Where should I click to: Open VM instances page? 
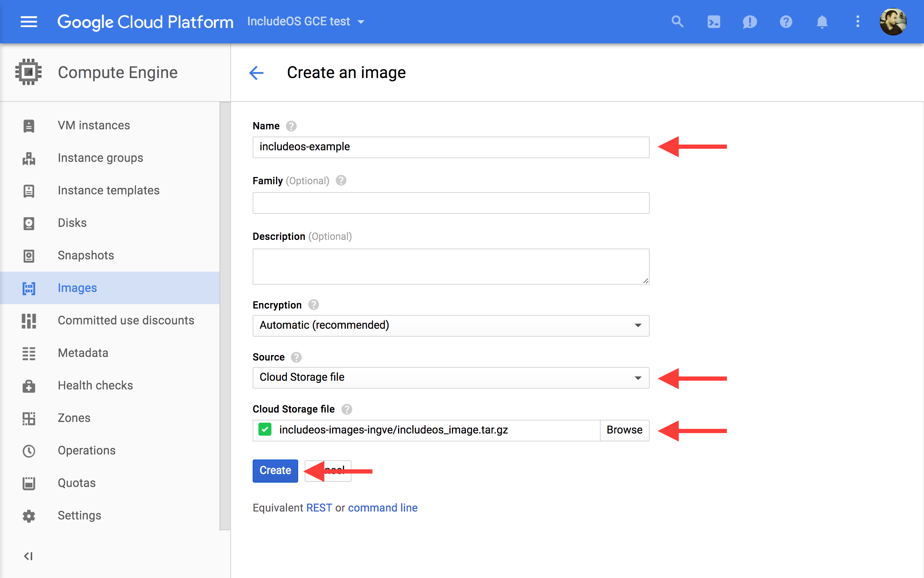[110, 126]
